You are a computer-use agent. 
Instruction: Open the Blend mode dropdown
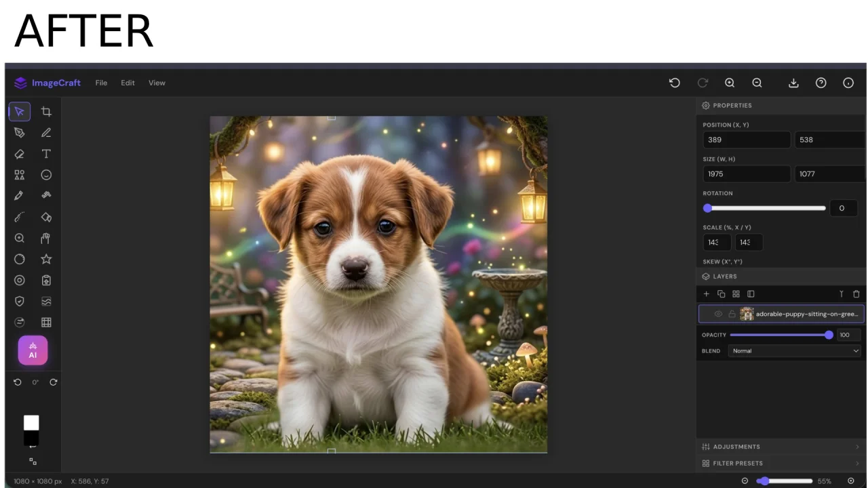[x=794, y=351]
